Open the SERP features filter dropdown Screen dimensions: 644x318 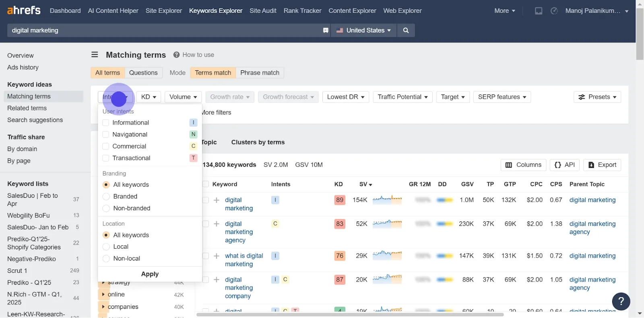(502, 97)
